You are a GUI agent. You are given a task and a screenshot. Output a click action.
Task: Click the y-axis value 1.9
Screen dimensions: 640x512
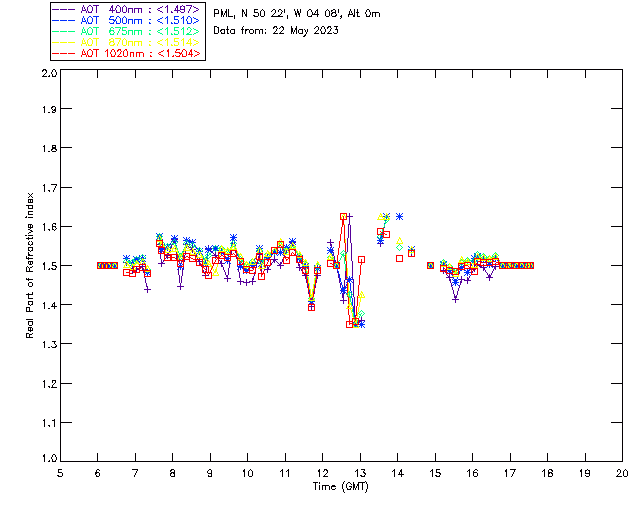[49, 109]
